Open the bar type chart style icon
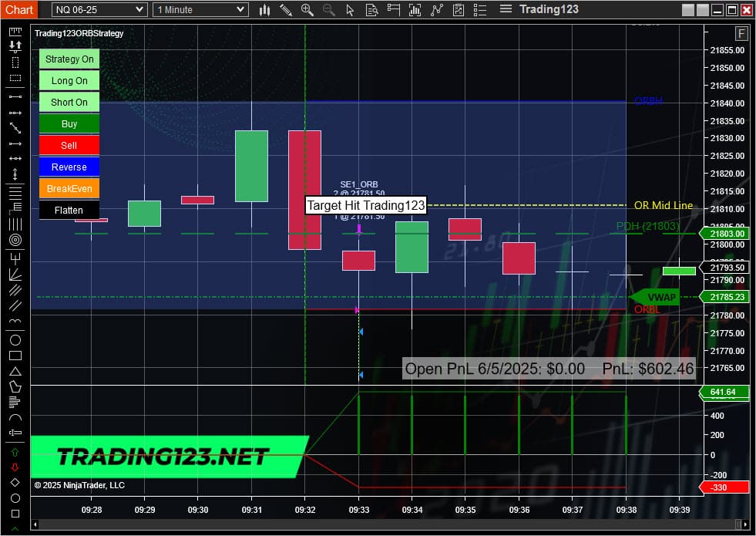The width and height of the screenshot is (756, 536). (264, 10)
